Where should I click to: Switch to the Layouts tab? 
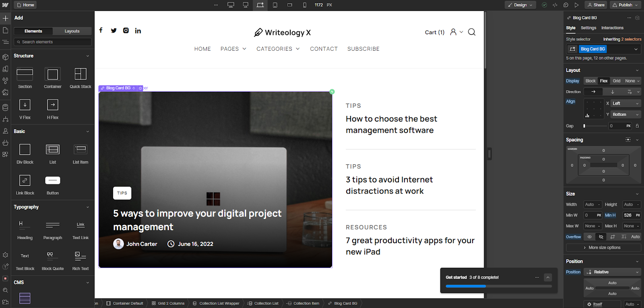72,31
